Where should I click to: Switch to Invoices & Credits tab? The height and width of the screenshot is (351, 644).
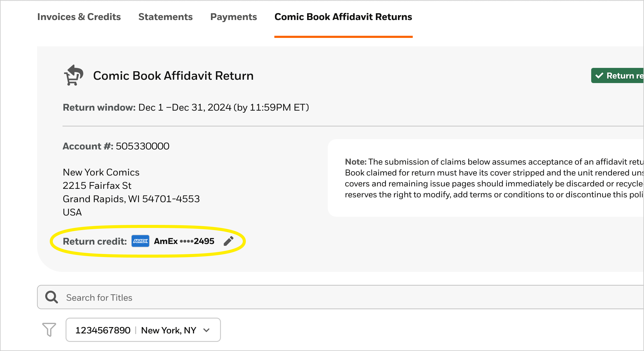[79, 17]
